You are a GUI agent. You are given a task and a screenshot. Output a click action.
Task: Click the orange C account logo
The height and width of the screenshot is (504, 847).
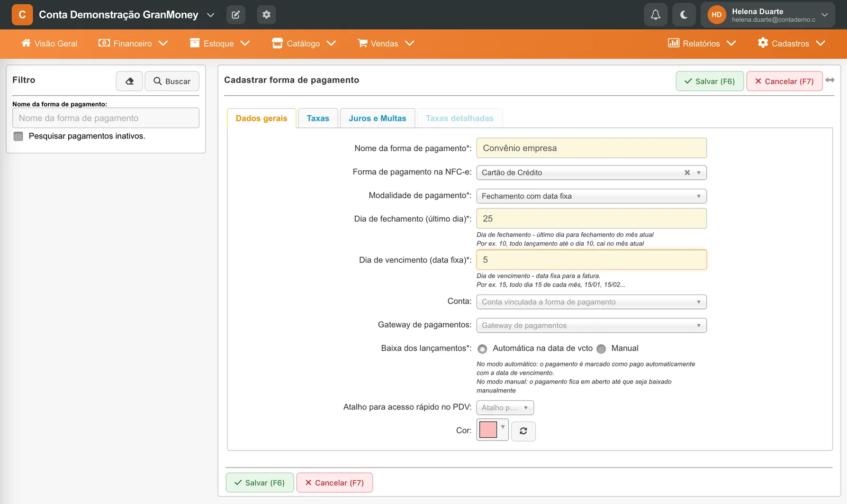[x=22, y=15]
